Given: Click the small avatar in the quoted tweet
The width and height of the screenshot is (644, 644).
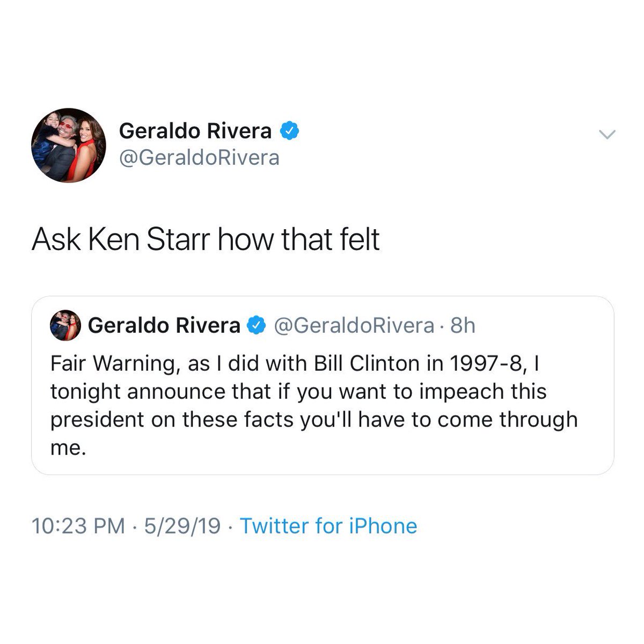Looking at the screenshot, I should coord(65,325).
